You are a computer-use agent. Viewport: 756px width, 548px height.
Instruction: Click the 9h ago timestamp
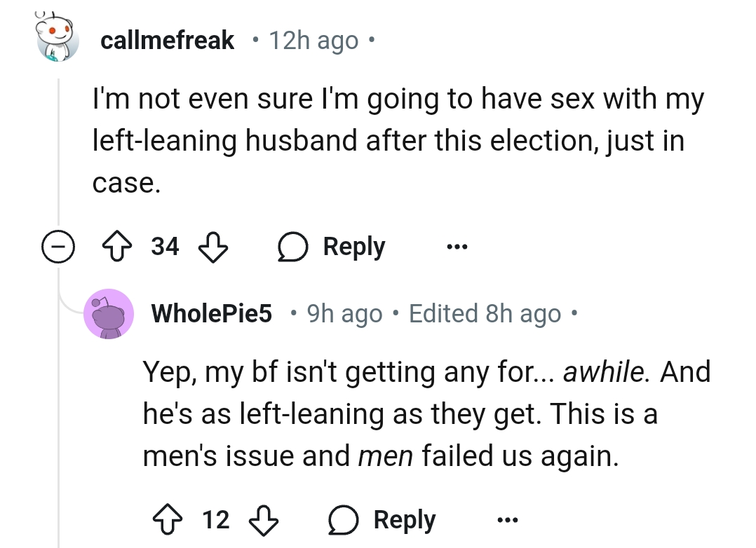point(345,313)
